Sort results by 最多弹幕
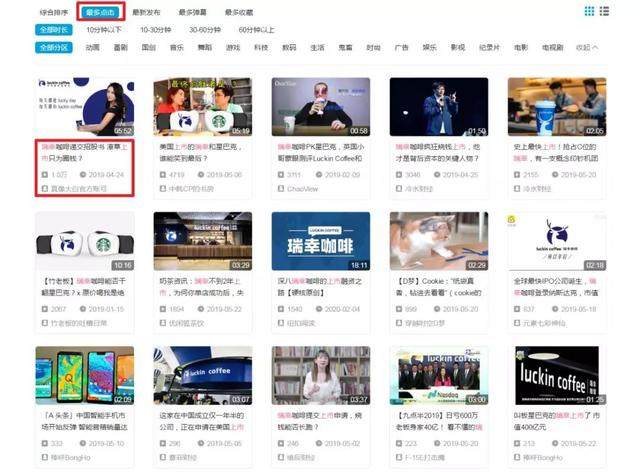 [193, 12]
